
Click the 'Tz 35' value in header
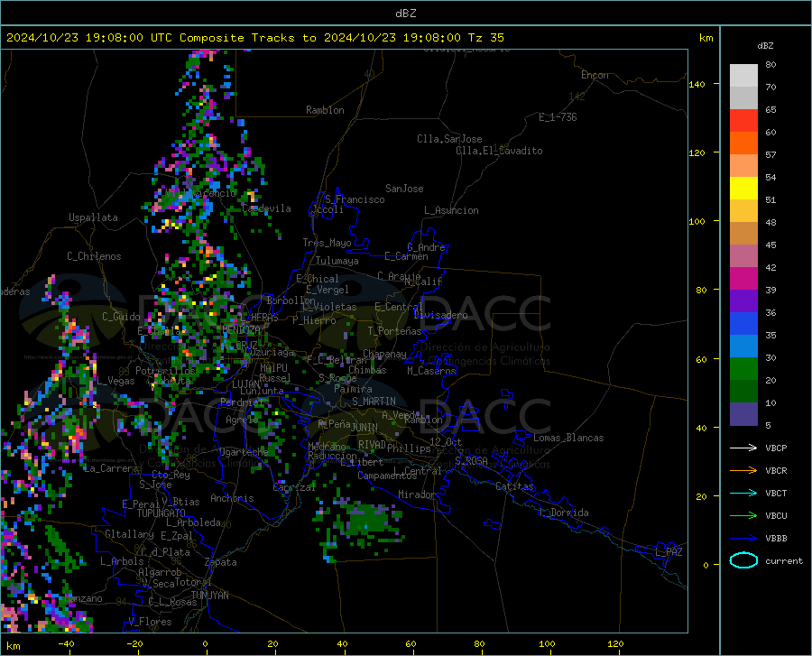tap(485, 38)
